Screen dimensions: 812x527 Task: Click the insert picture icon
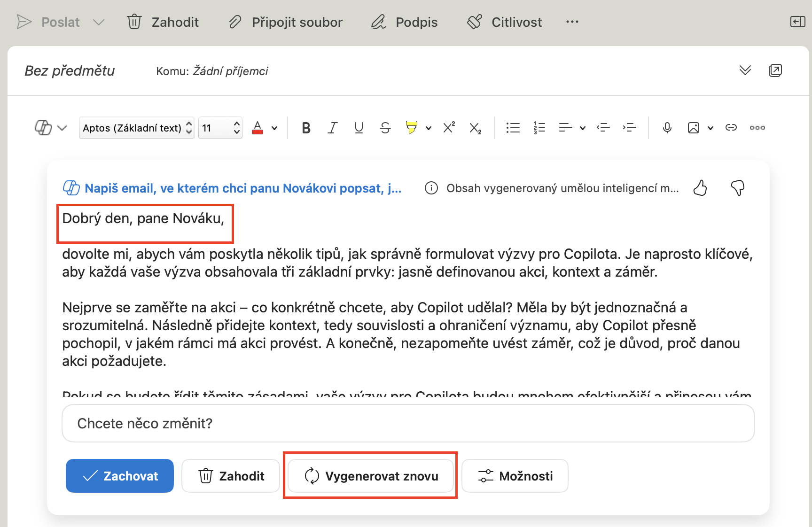694,128
